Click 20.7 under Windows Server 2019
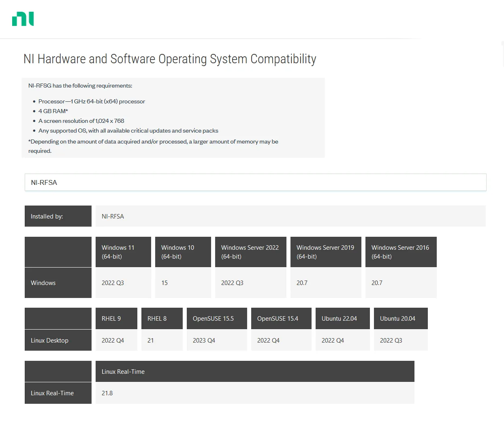 [x=326, y=283]
